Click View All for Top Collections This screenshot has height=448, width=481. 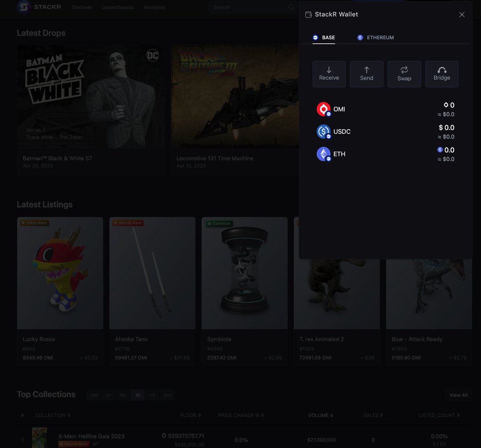click(x=459, y=395)
